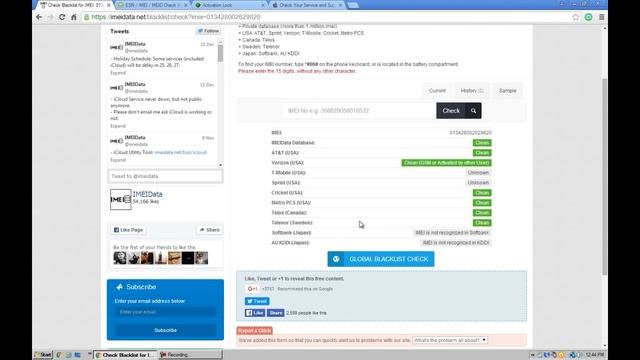This screenshot has width=640, height=360.
Task: Open the Chrome hamburger menu
Action: 602,17
